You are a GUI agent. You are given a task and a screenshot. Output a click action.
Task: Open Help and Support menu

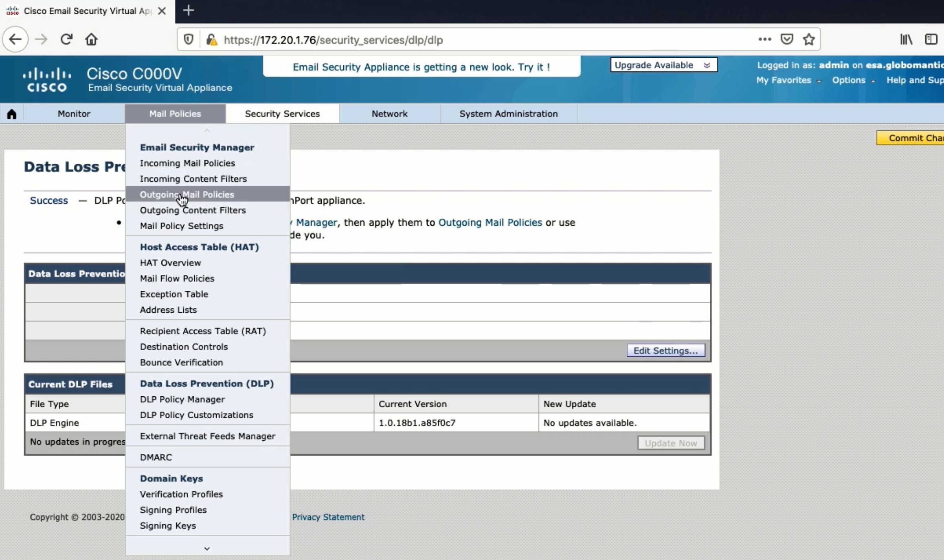pos(915,80)
